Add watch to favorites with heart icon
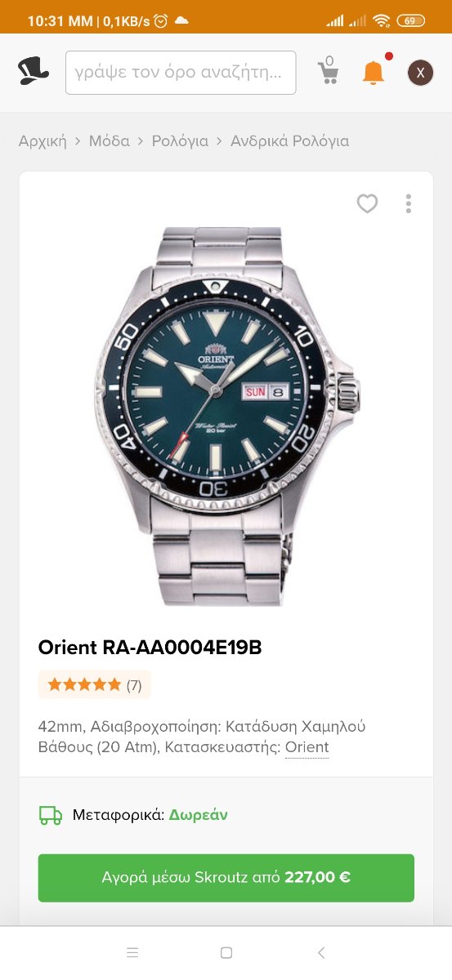The width and height of the screenshot is (452, 980). [x=368, y=203]
